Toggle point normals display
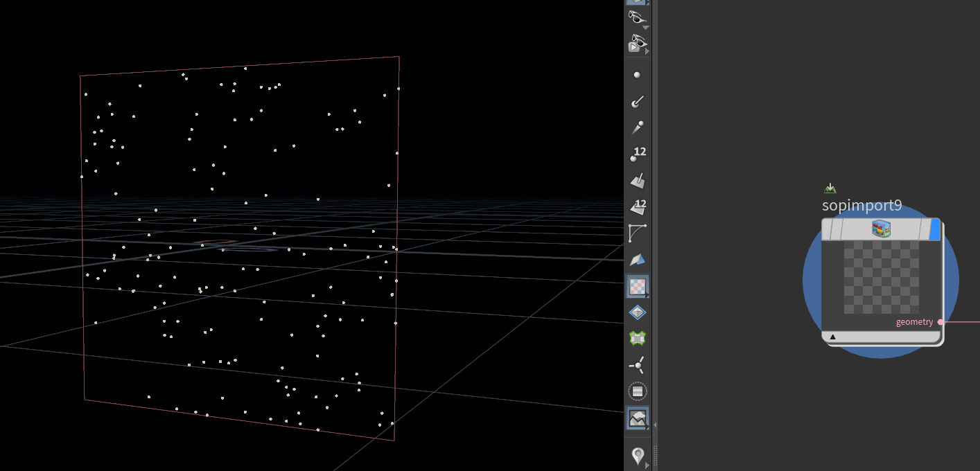 click(638, 102)
